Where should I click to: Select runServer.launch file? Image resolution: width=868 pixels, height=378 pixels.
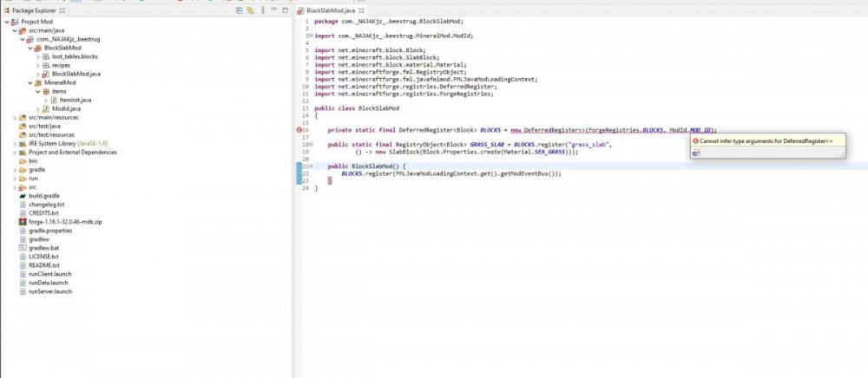[x=50, y=291]
